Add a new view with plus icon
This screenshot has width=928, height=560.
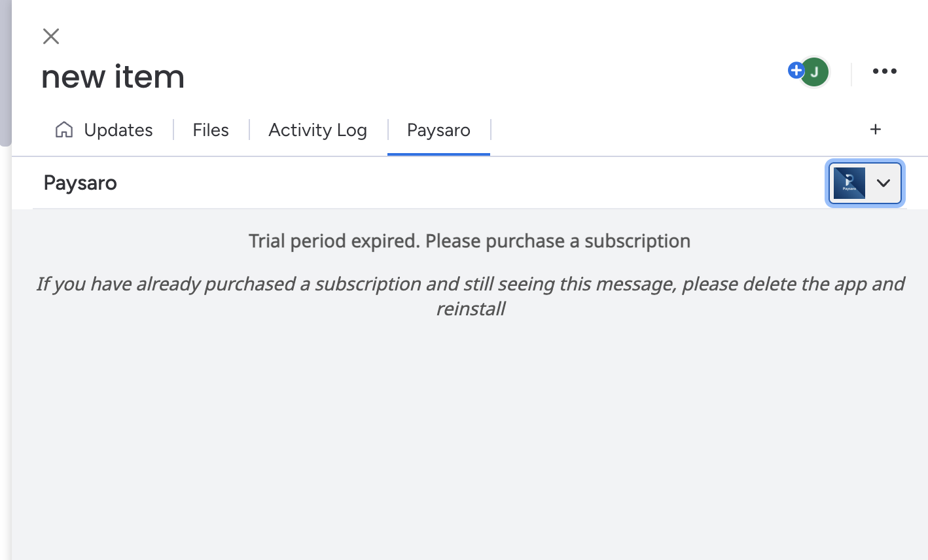(876, 130)
